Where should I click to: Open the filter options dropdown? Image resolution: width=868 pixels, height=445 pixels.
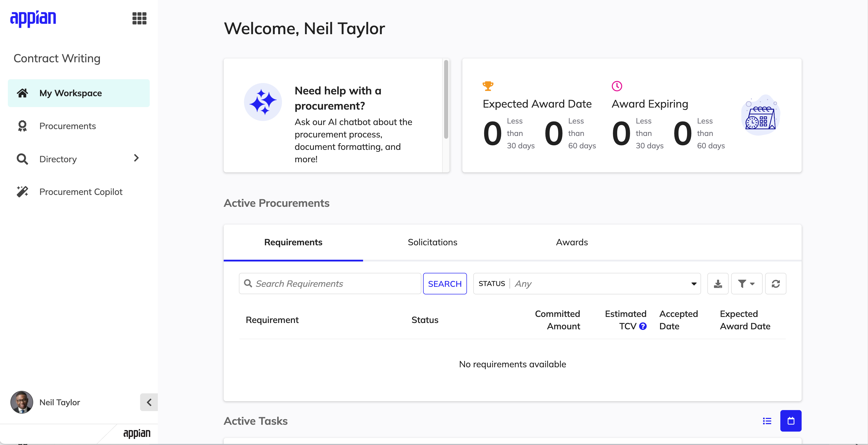click(x=747, y=284)
